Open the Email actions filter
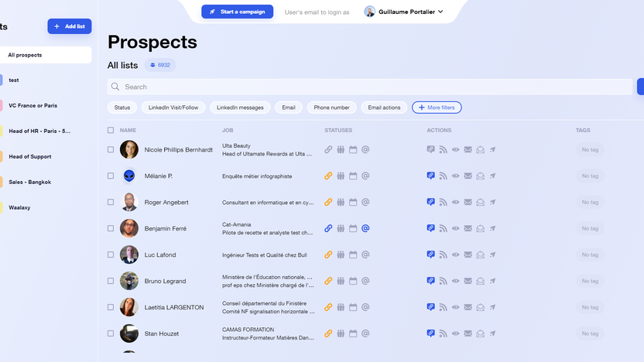Image resolution: width=644 pixels, height=362 pixels. [x=384, y=108]
